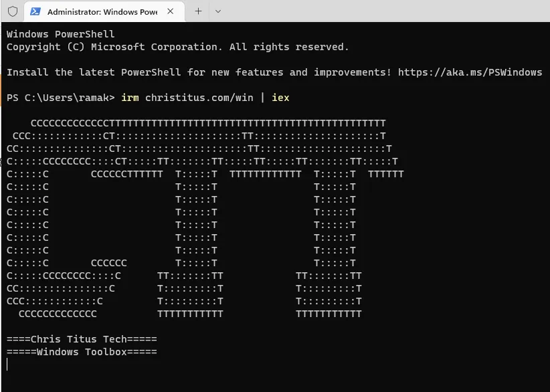The height and width of the screenshot is (392, 550).
Task: Click the Chris Titus Tech banner line
Action: coord(82,339)
